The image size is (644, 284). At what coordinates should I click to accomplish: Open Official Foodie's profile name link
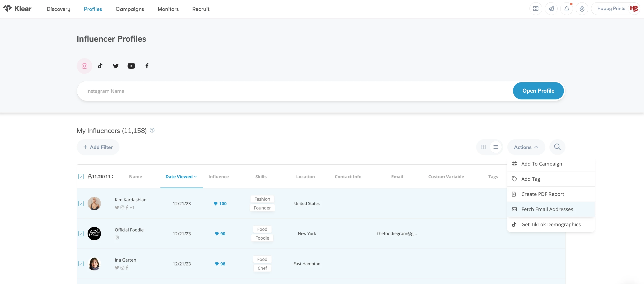(x=129, y=230)
